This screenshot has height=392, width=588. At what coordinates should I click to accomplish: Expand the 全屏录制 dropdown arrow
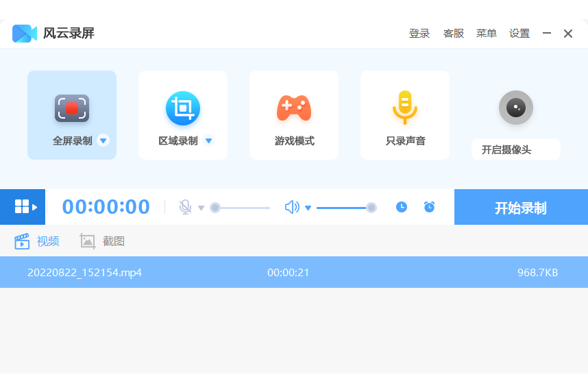click(x=103, y=140)
